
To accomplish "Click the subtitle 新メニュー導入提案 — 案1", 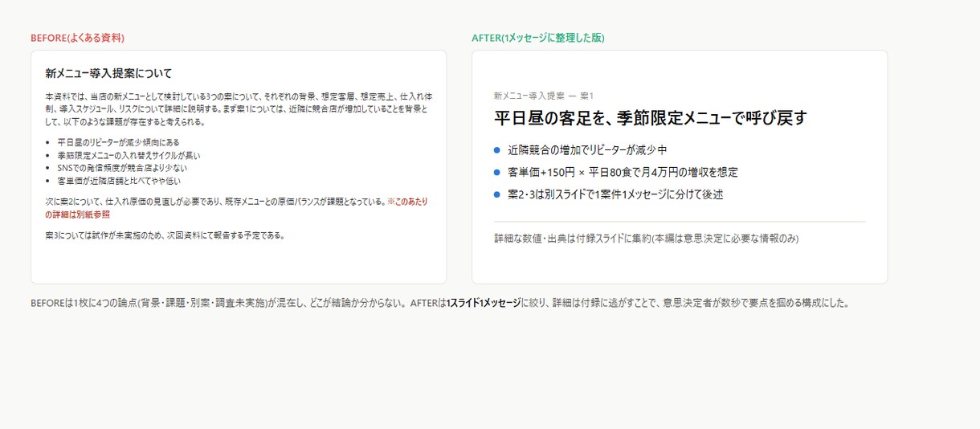I will [544, 96].
